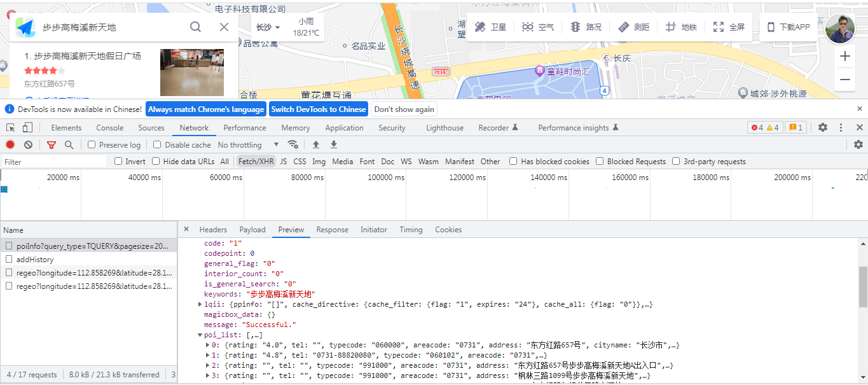This screenshot has width=868, height=385.
Task: Clear the network log
Action: coord(28,144)
